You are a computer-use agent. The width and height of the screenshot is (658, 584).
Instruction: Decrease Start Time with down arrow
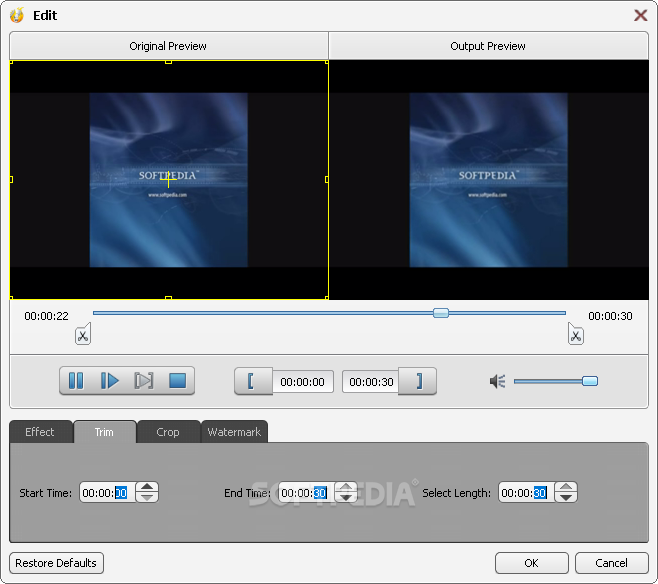147,497
